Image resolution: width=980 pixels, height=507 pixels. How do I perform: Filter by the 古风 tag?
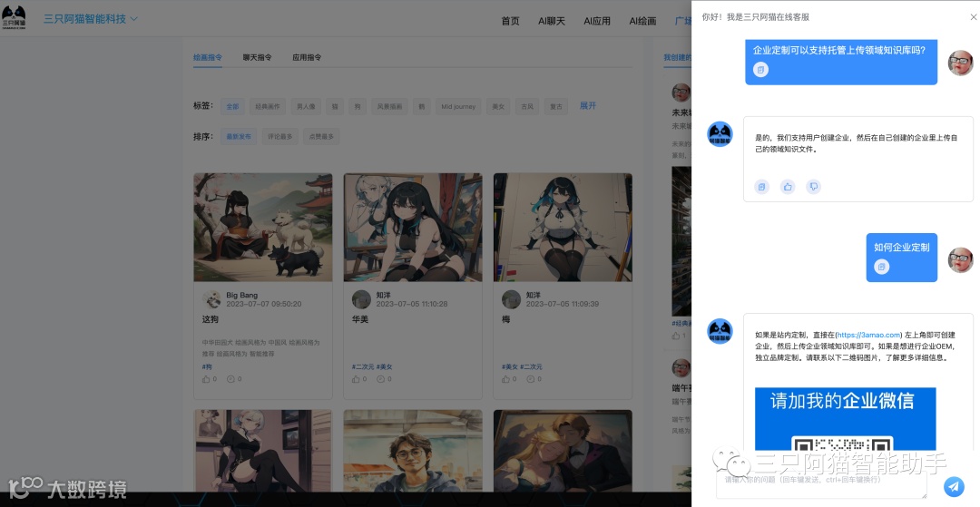tap(527, 106)
